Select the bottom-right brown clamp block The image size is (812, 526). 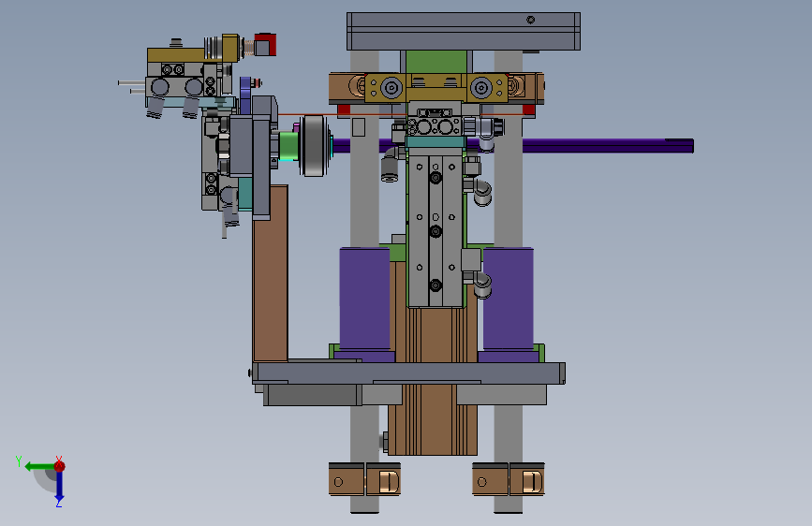tap(508, 479)
